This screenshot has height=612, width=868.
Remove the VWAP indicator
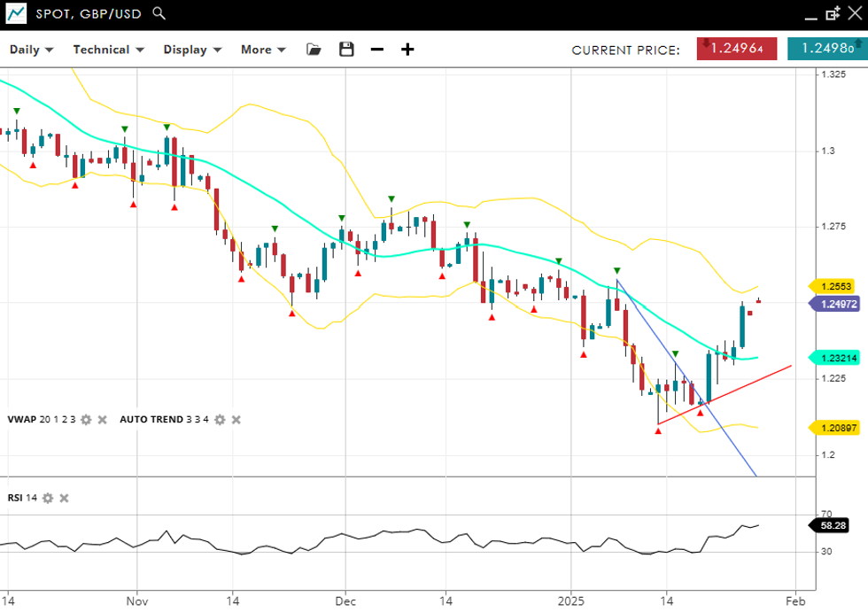(x=102, y=420)
